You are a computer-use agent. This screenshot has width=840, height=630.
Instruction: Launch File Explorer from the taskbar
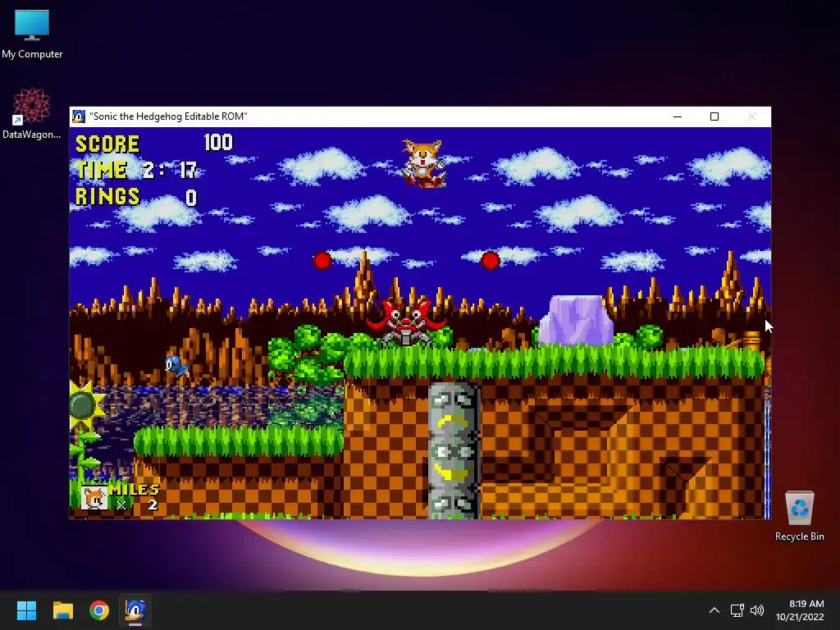pyautogui.click(x=62, y=610)
